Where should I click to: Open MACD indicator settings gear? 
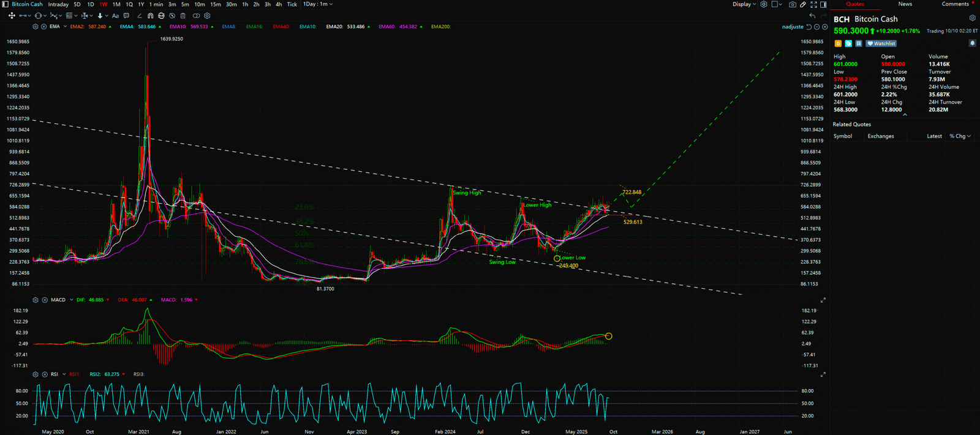point(36,300)
